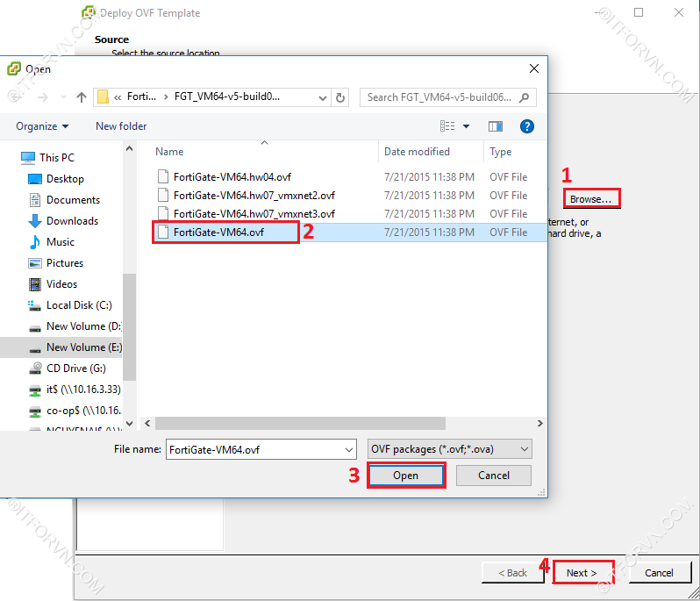Image resolution: width=700 pixels, height=601 pixels.
Task: Open the address bar path history dropdown
Action: click(x=319, y=97)
